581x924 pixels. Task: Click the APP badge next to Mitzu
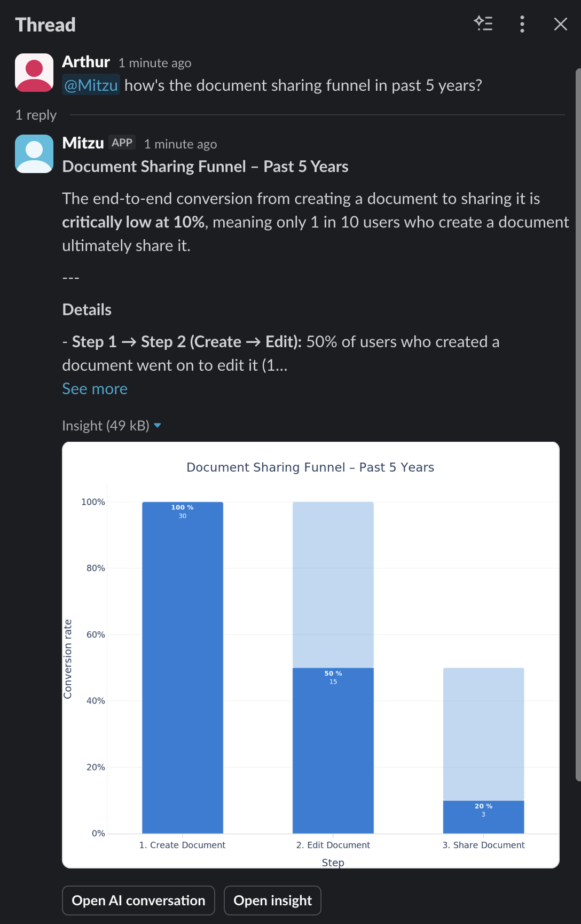click(123, 143)
